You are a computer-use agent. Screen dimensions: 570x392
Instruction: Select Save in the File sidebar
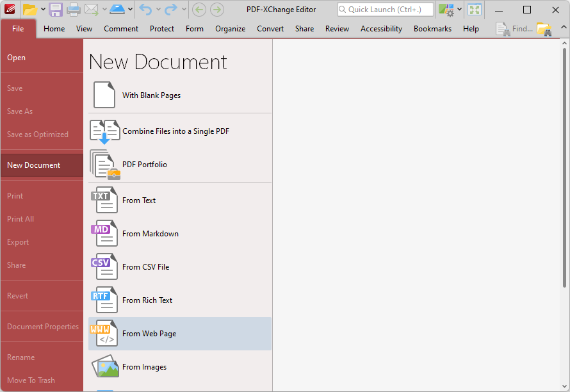tap(42, 88)
